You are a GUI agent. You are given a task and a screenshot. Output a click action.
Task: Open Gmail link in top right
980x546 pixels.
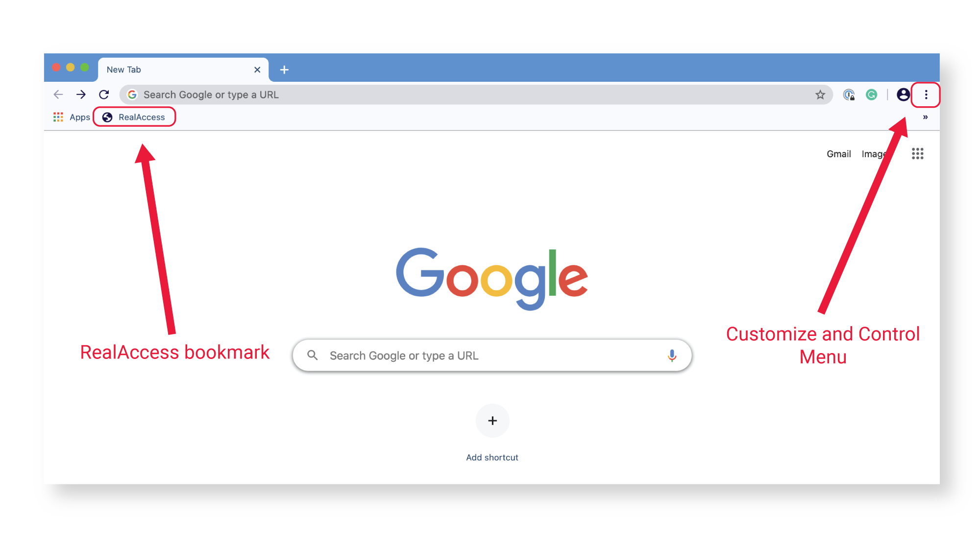pyautogui.click(x=837, y=153)
